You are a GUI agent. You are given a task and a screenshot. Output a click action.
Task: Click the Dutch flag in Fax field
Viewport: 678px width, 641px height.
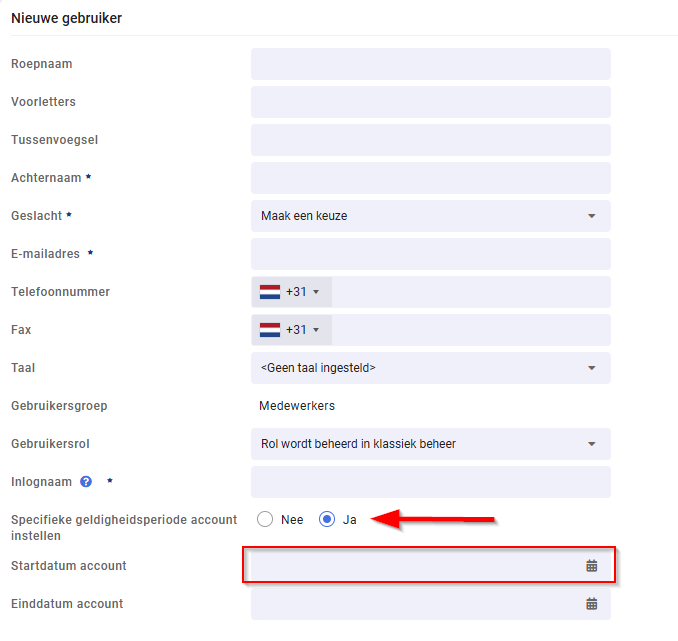[270, 330]
